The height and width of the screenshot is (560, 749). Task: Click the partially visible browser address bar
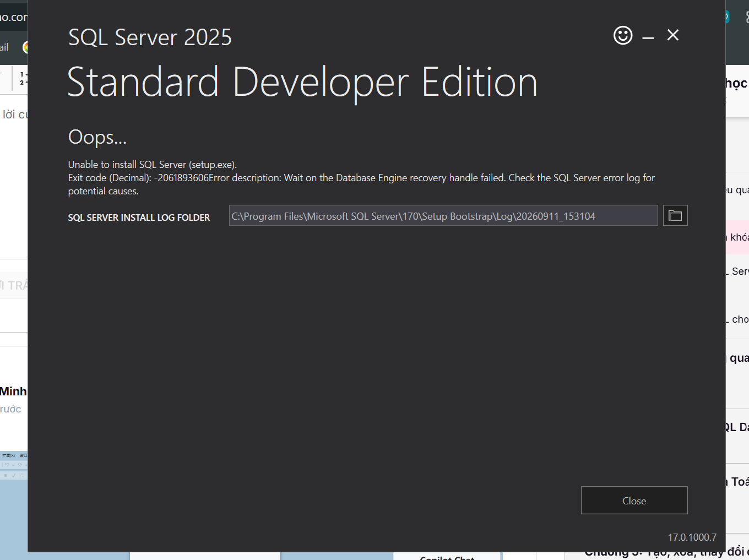(x=14, y=17)
